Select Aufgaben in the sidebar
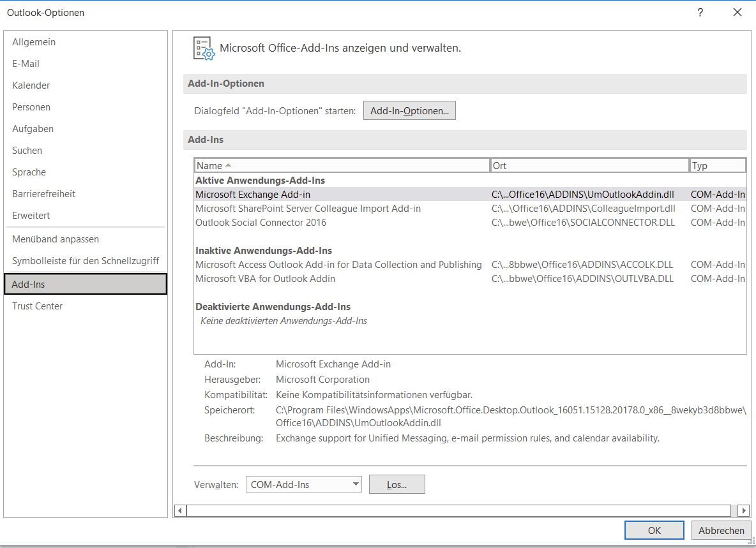The width and height of the screenshot is (756, 548). 86,129
